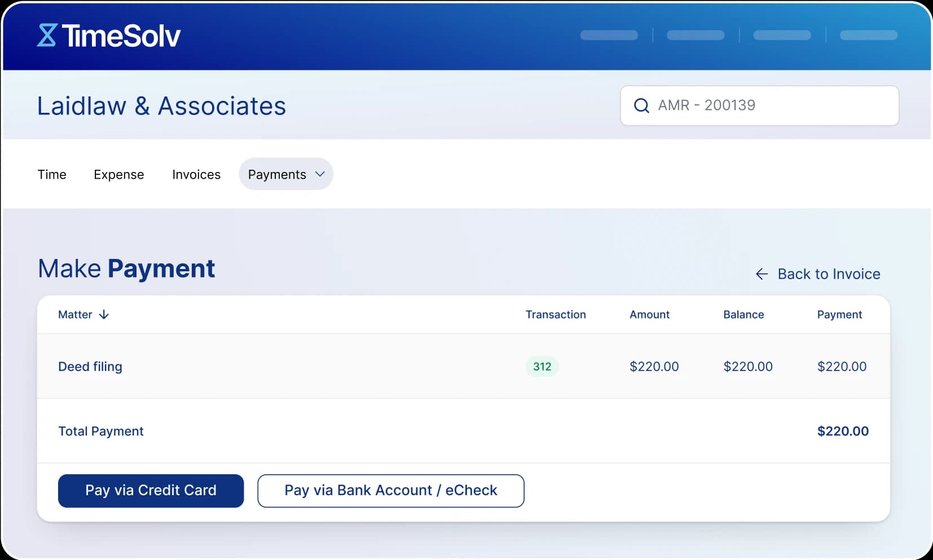Screen dimensions: 933x560
Task: Select the third navigation placeholder in the header
Action: (x=782, y=35)
